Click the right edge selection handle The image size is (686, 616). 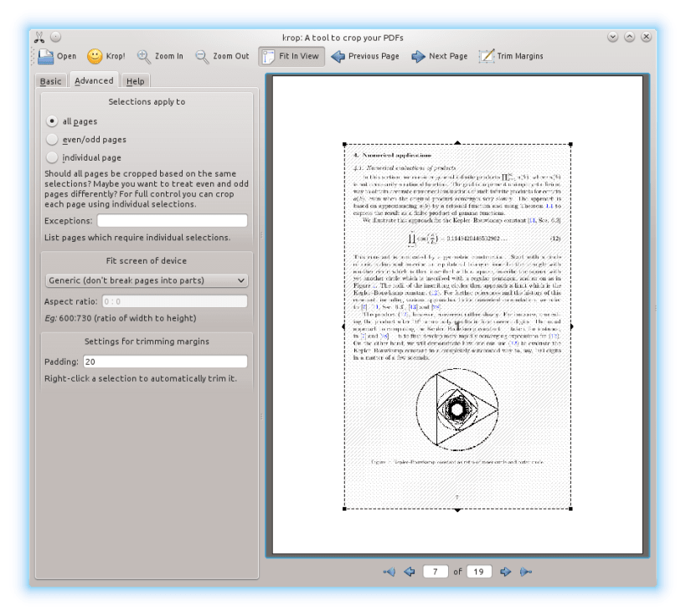[x=572, y=326]
